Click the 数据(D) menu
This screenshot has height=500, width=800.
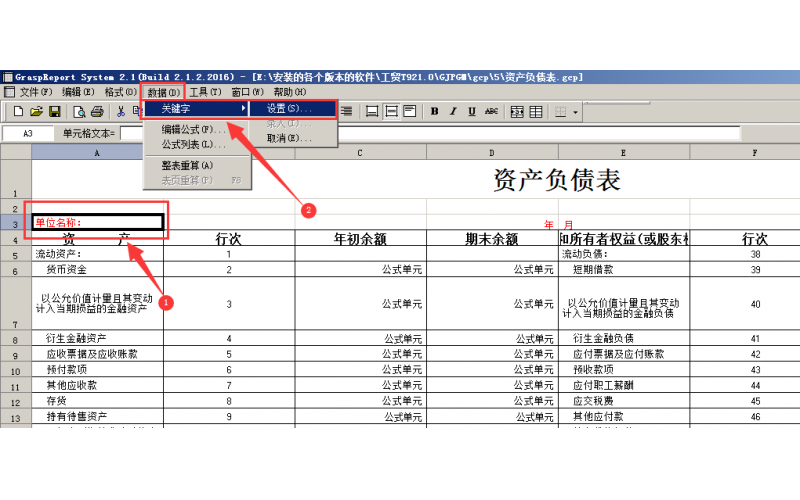click(163, 92)
